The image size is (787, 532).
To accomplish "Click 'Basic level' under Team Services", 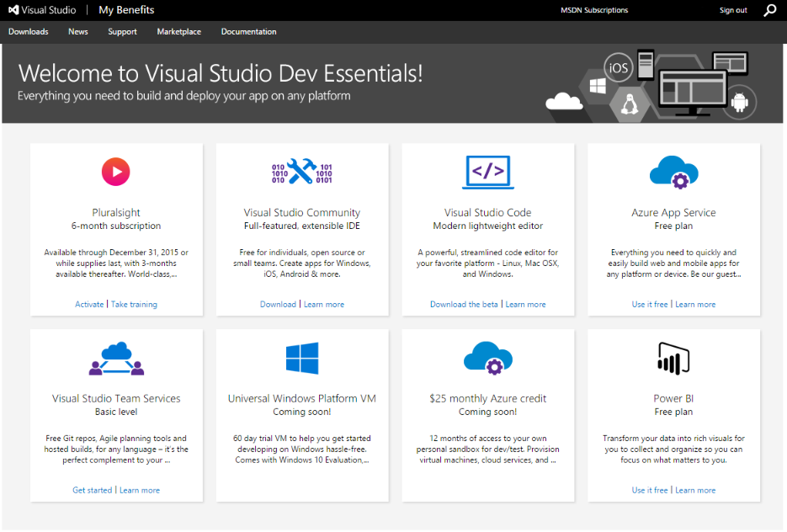I will (x=116, y=412).
